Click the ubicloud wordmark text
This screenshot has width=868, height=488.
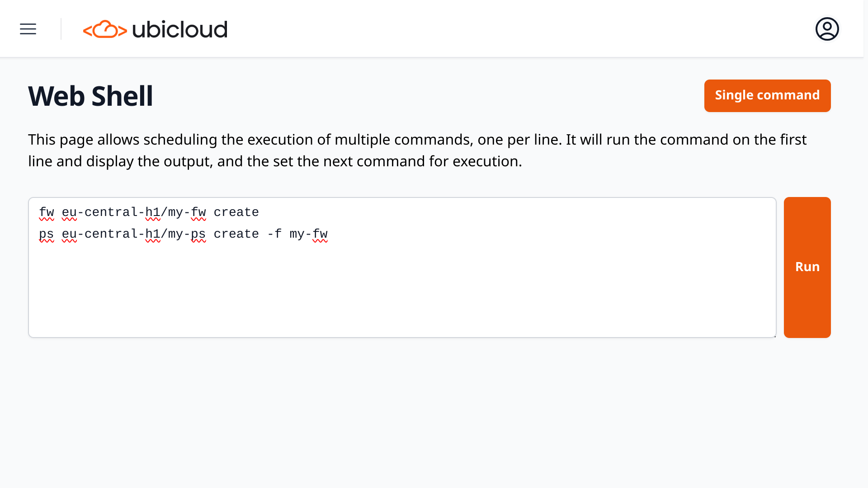(x=179, y=29)
